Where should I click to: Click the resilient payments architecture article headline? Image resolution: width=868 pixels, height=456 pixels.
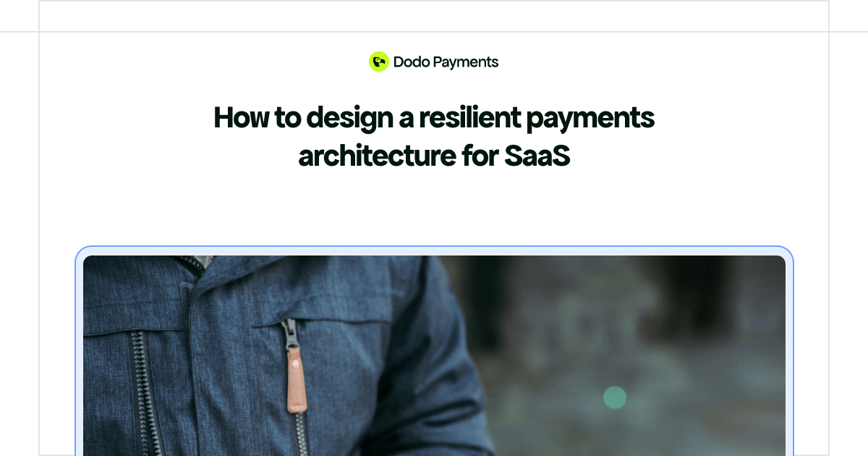434,136
